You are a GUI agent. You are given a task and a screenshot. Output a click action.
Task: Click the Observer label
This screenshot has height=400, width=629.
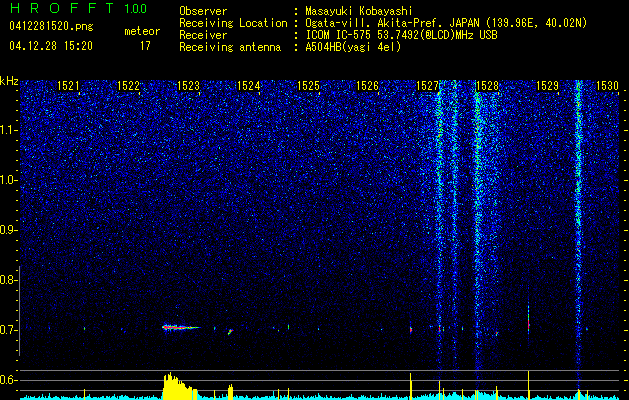click(x=203, y=11)
